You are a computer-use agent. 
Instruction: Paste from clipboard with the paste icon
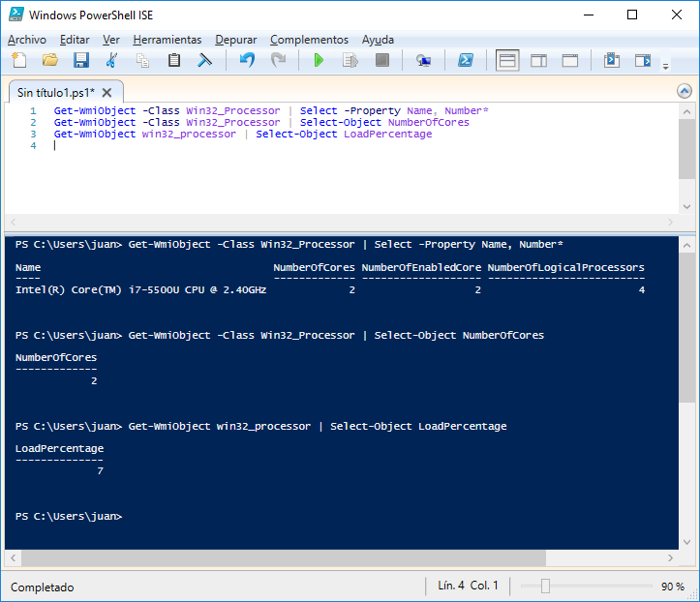(x=174, y=60)
